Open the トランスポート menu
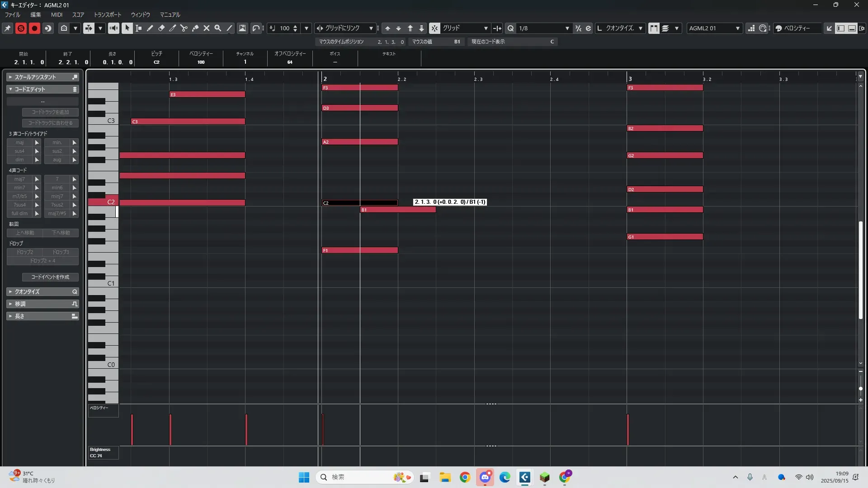Viewport: 868px width, 488px height. pos(107,14)
